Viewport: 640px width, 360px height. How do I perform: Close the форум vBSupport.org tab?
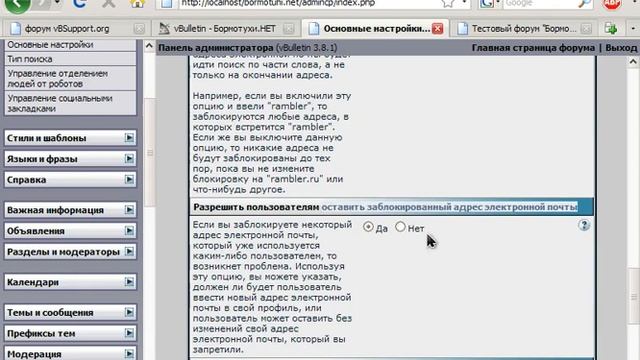tap(139, 29)
